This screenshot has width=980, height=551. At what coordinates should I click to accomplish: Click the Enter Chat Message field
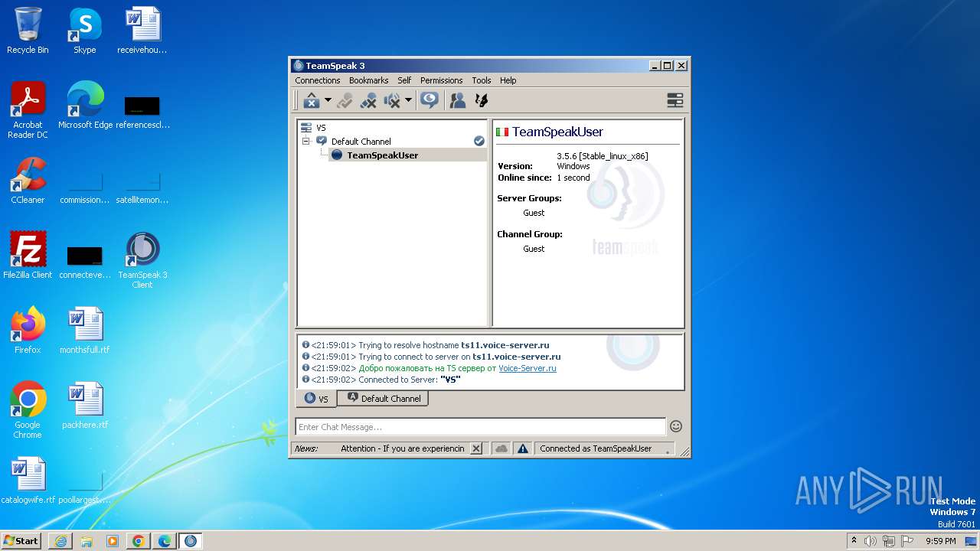tap(481, 427)
